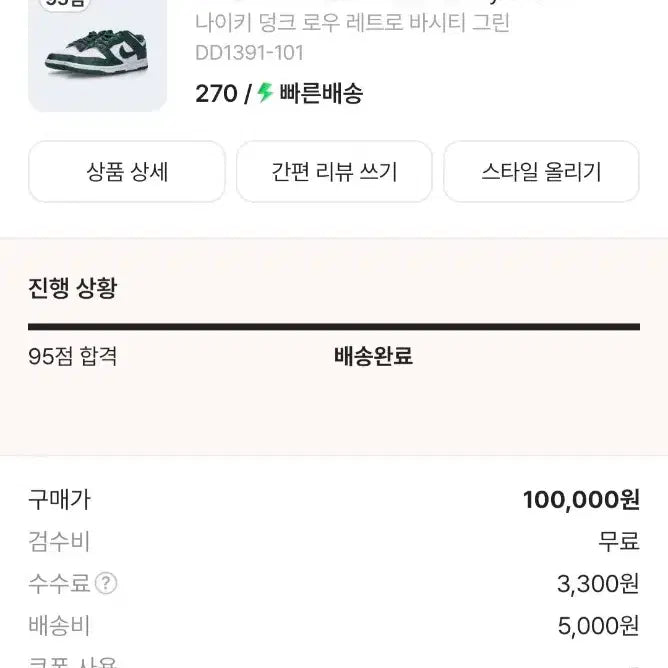Open the 상품 상세 product details
The image size is (668, 668).
coord(127,172)
